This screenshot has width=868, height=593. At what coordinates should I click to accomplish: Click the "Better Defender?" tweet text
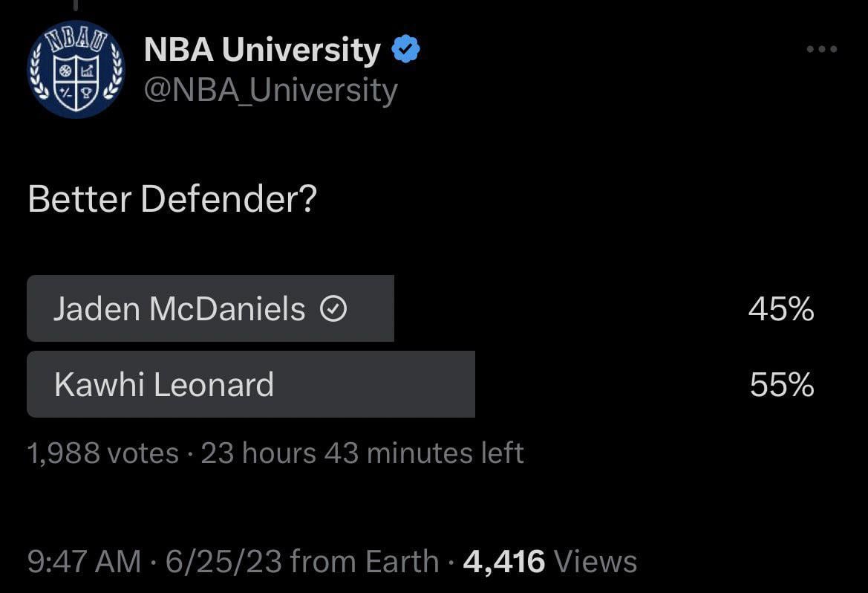[x=172, y=199]
